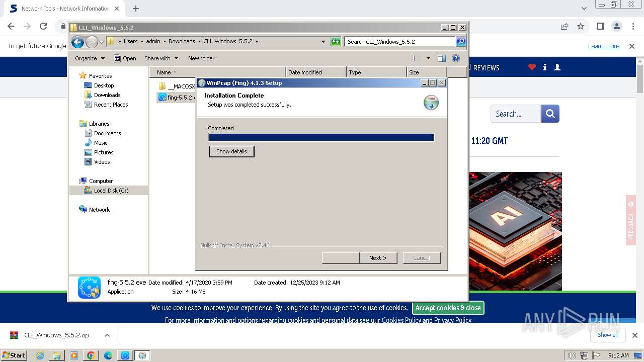This screenshot has width=644, height=362.
Task: Open Network in navigation pane
Action: 99,210
